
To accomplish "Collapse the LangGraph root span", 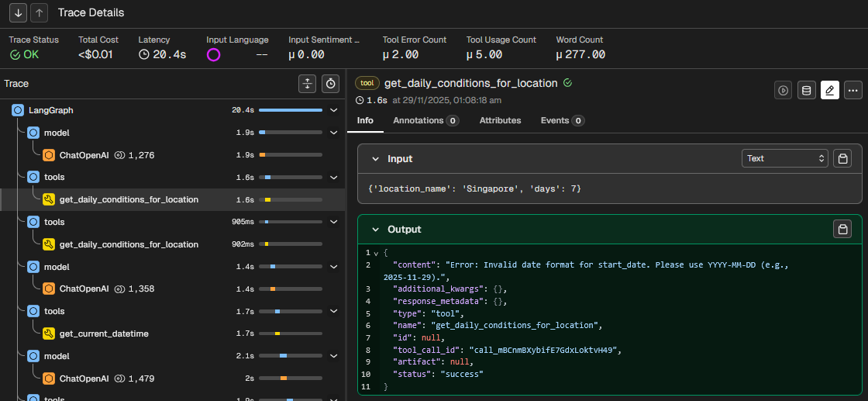I will point(334,110).
